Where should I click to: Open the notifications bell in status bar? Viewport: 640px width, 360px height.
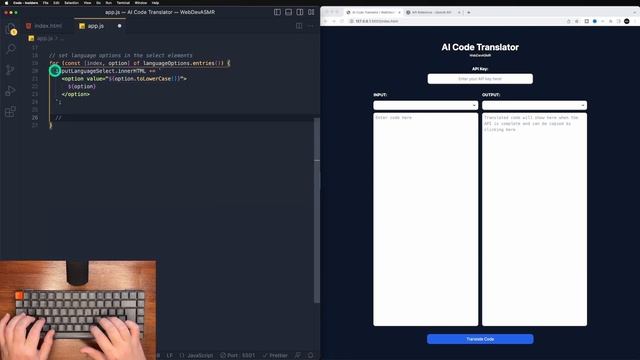[x=311, y=356]
